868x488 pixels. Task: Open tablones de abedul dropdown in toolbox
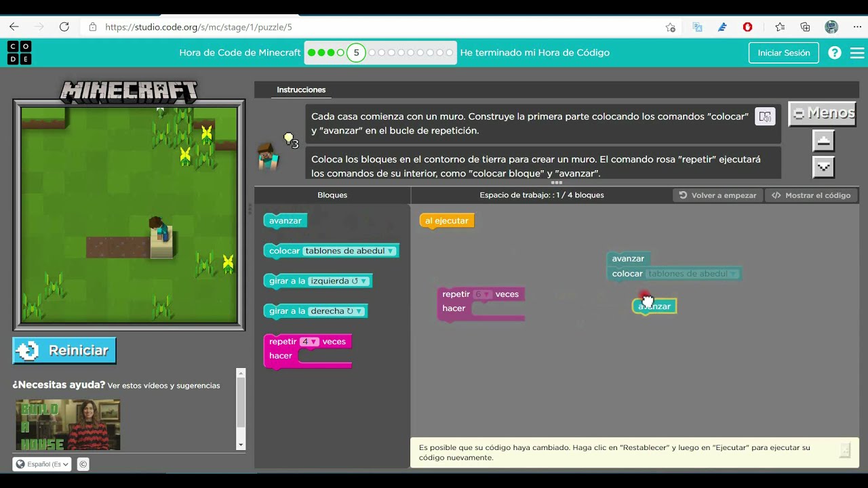(x=350, y=251)
